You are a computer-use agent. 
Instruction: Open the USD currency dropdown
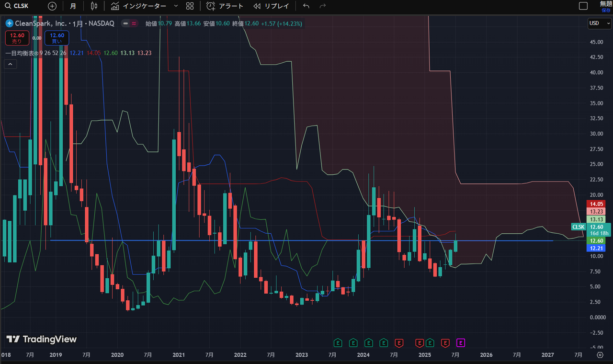(x=599, y=23)
